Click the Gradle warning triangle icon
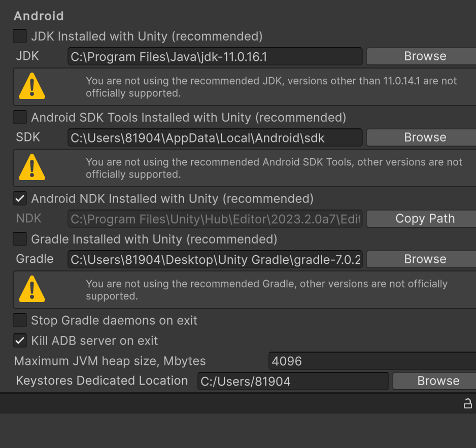Image resolution: width=476 pixels, height=448 pixels. coord(31,289)
